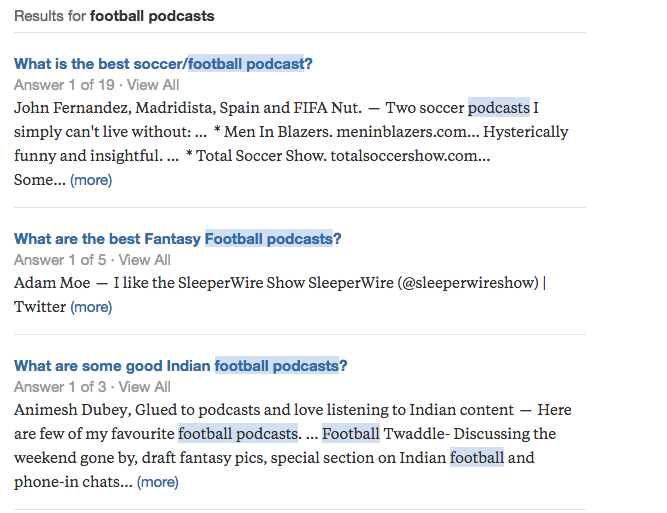Open 'What are some good Indian football podcasts?'

pyautogui.click(x=180, y=366)
